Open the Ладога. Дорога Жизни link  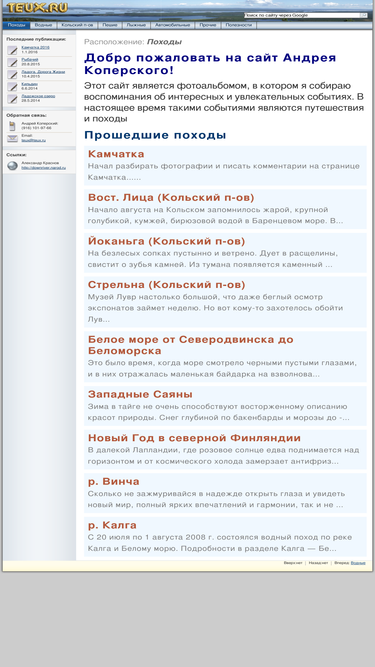(43, 72)
